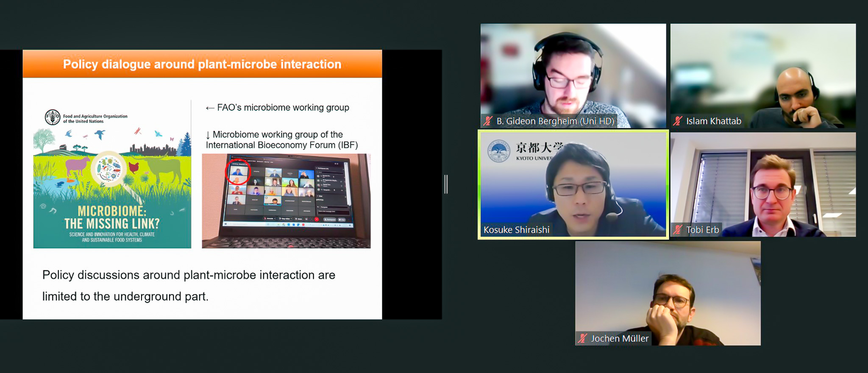Click the divider handle between slide and gallery
Screen dimensions: 868x373
pos(446,184)
